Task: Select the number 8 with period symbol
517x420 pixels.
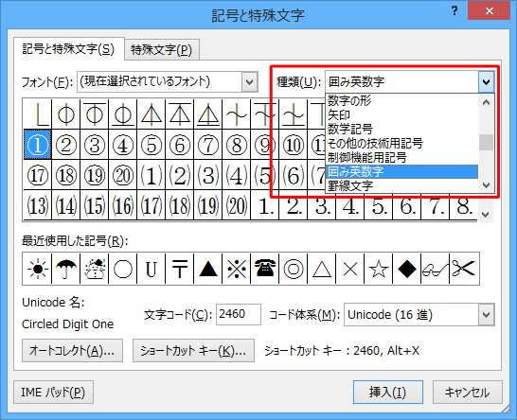Action: click(463, 207)
